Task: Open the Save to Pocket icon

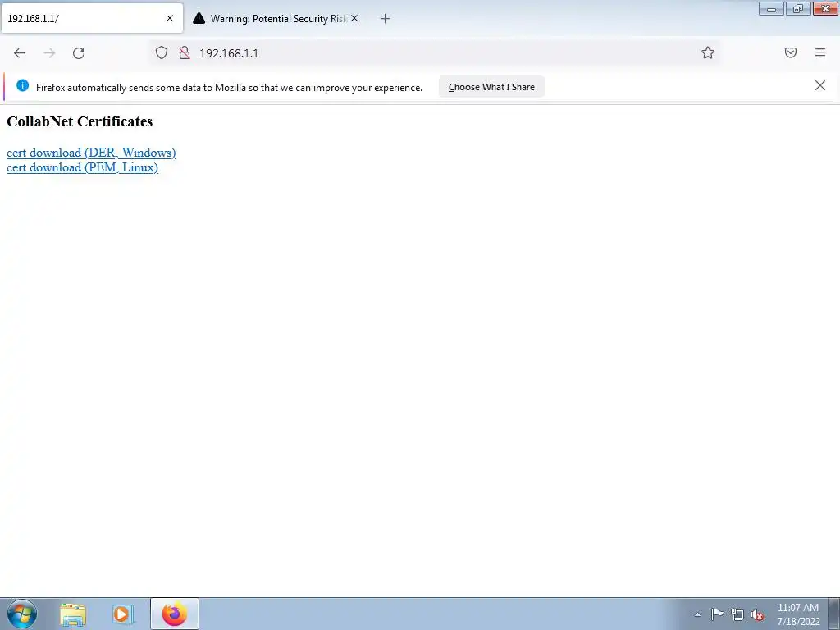Action: (x=790, y=52)
